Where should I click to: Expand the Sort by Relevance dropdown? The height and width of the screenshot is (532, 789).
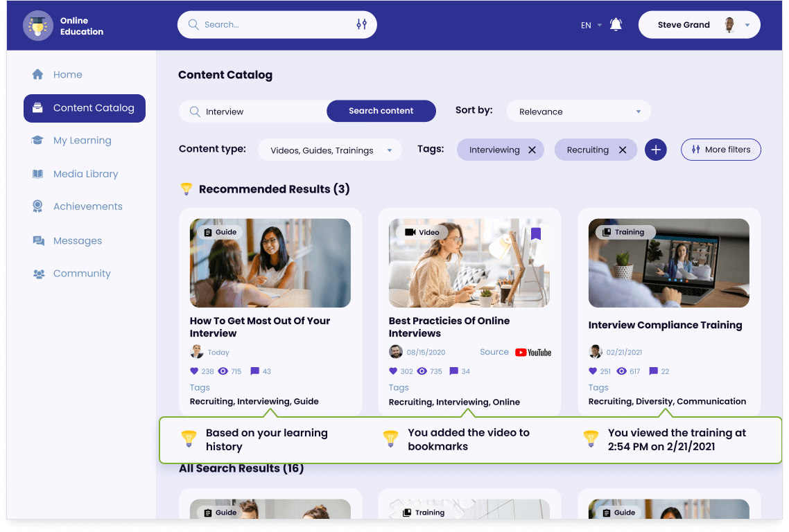[578, 112]
